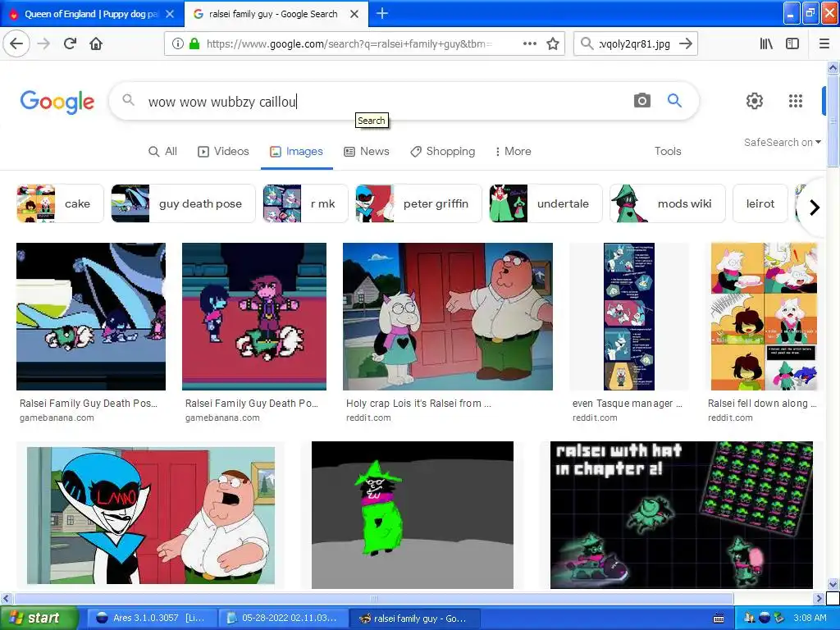Expand the More search options menu
The height and width of the screenshot is (630, 840).
(514, 151)
